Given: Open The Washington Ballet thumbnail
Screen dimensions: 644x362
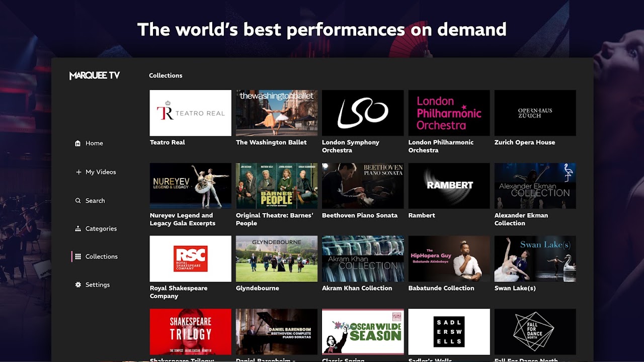Looking at the screenshot, I should [277, 113].
